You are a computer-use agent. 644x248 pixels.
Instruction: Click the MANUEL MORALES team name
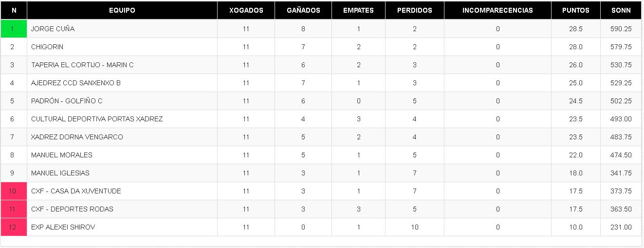62,155
